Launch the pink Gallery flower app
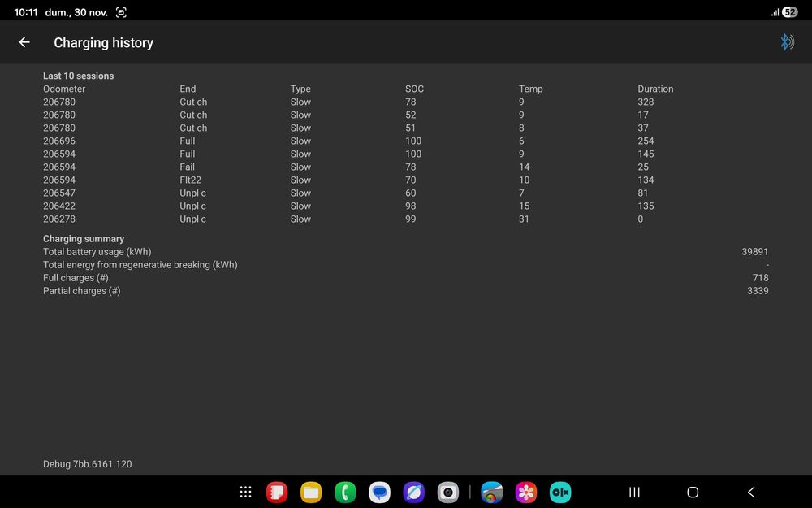Viewport: 812px width, 508px height. click(525, 492)
